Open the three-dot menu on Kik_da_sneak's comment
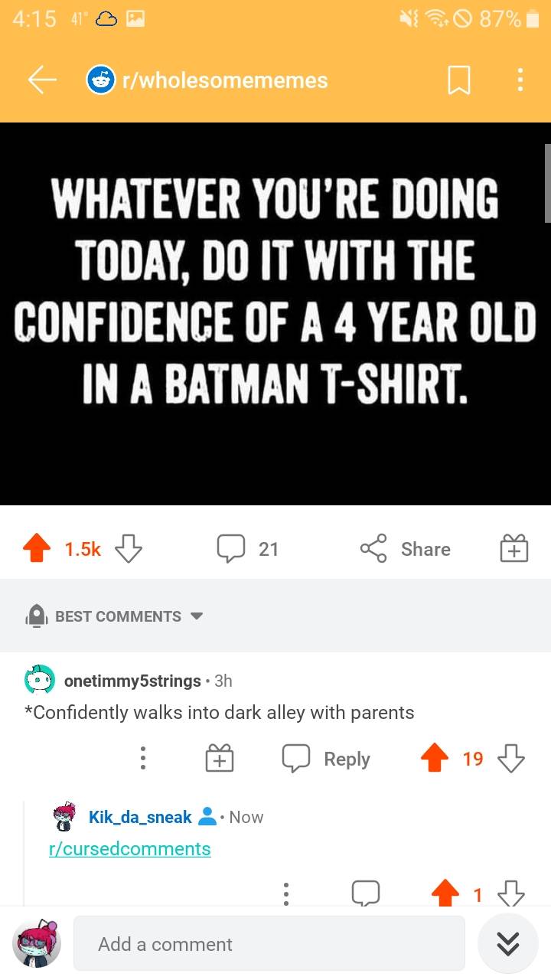The width and height of the screenshot is (551, 980). pos(286,893)
